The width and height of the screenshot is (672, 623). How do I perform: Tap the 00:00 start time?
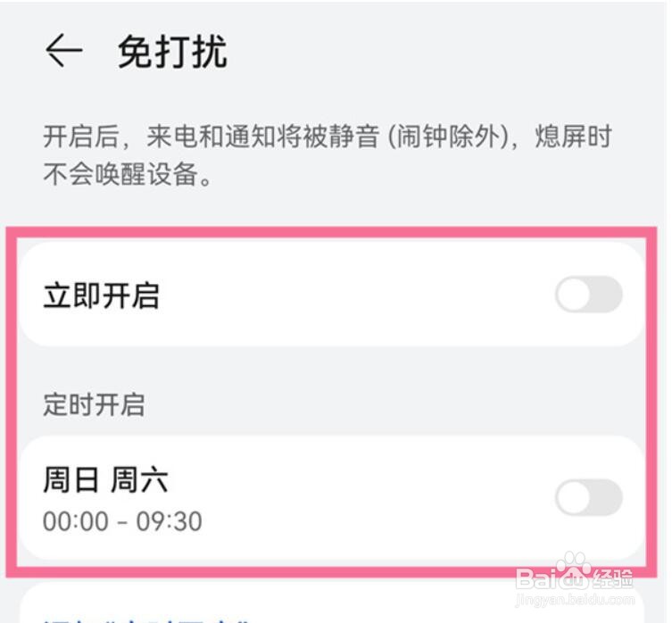click(76, 520)
